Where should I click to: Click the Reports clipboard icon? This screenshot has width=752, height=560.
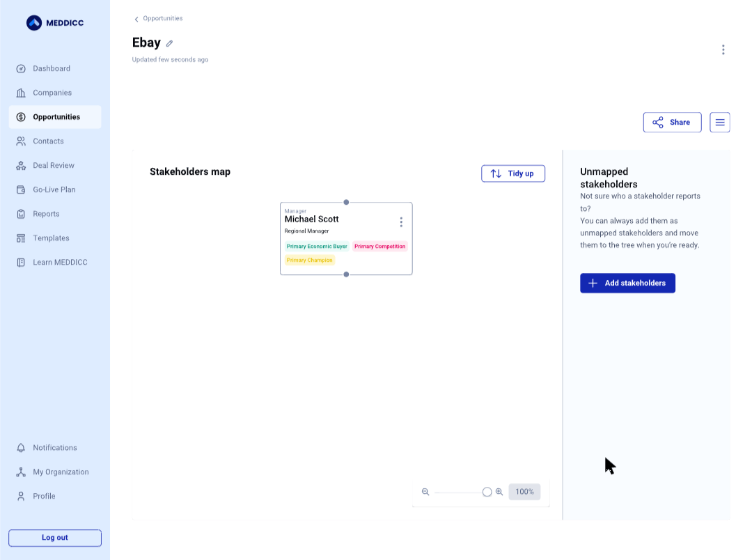[x=21, y=214]
